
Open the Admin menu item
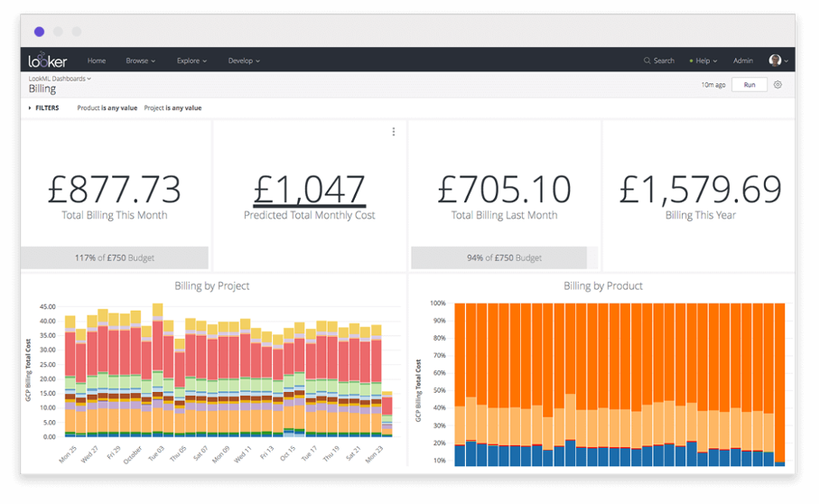[743, 61]
